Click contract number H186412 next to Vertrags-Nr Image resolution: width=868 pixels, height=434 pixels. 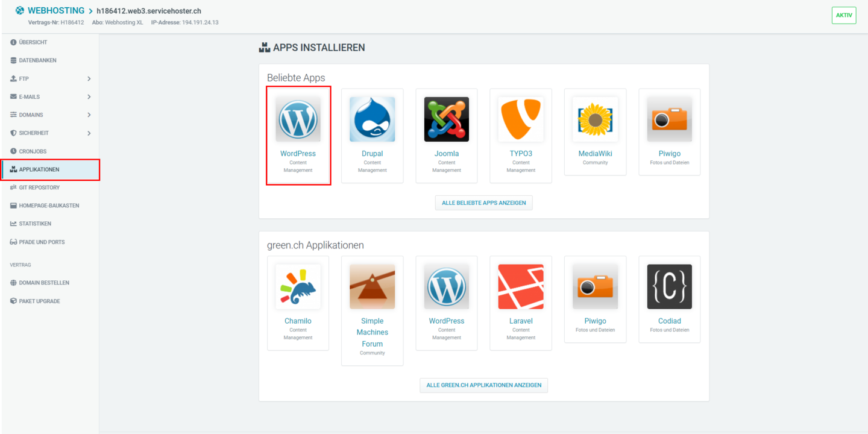(72, 23)
